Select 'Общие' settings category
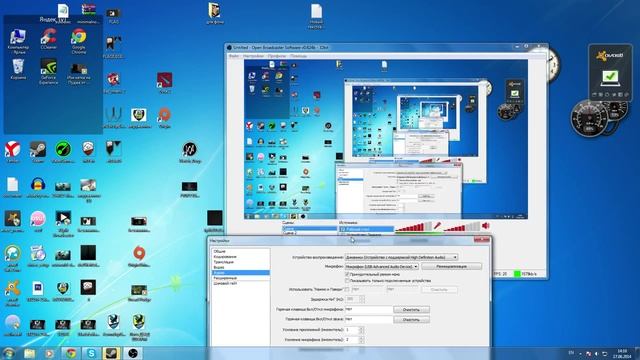This screenshot has width=640, height=360. point(240,251)
